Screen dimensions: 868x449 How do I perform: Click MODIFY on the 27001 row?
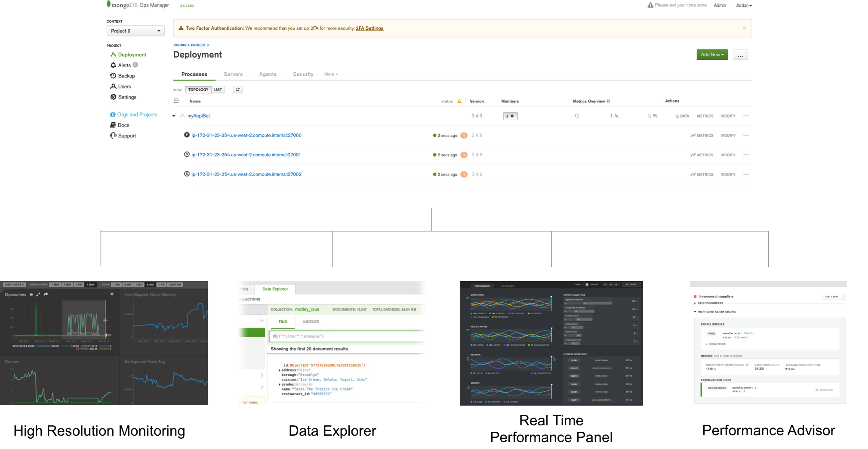pos(728,155)
